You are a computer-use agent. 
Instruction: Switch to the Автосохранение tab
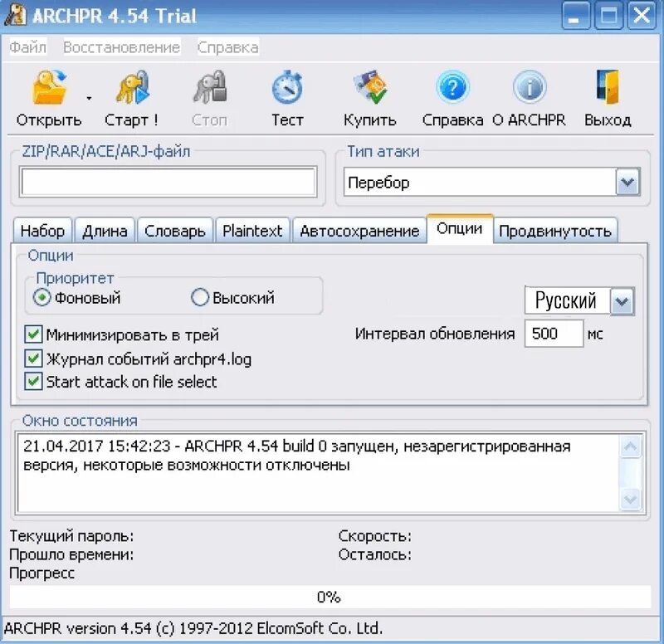tap(359, 231)
